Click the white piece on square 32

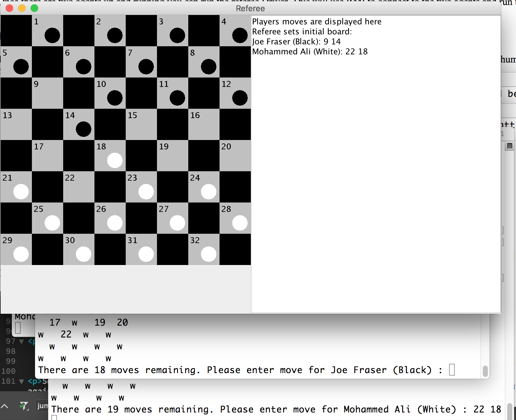[209, 254]
